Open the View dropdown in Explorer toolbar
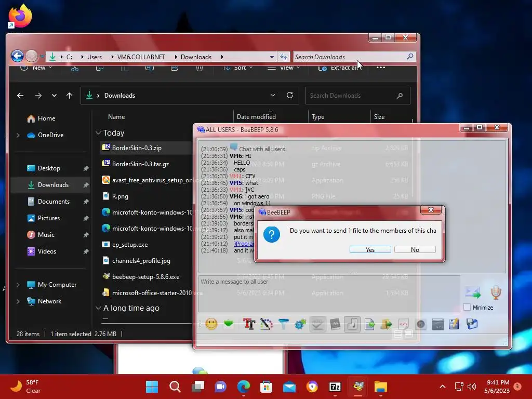The image size is (532, 399). click(284, 68)
